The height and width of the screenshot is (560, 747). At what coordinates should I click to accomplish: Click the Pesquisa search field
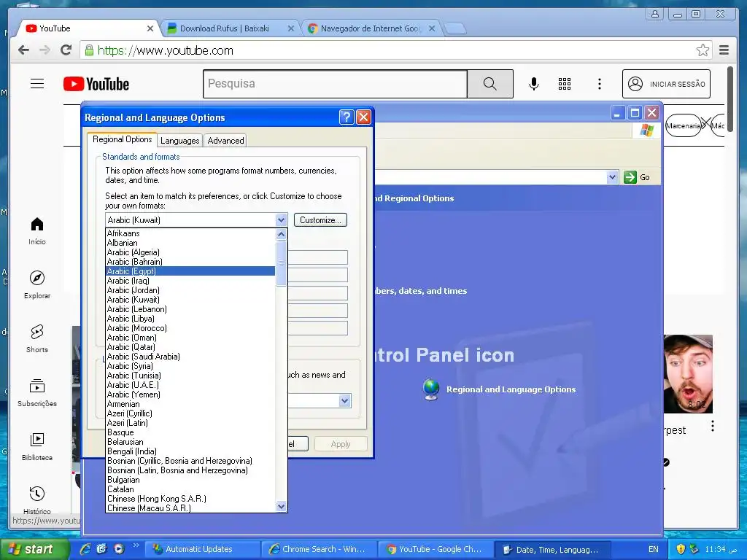(335, 84)
